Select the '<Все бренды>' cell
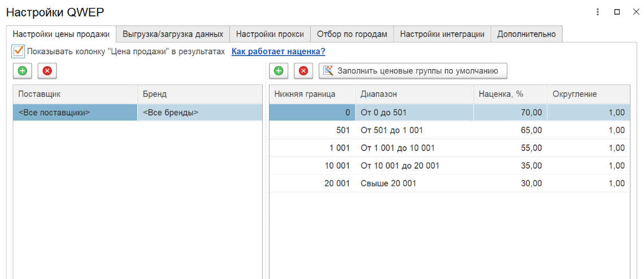The width and height of the screenshot is (644, 279). coord(199,113)
